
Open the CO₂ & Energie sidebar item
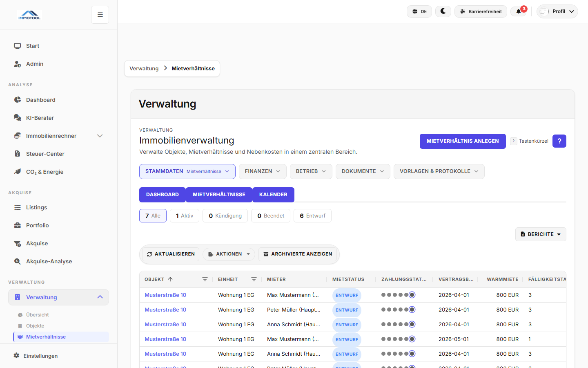pos(45,172)
